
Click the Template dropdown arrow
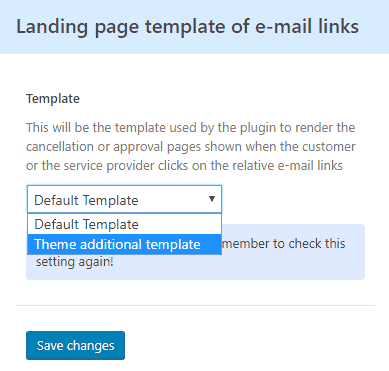point(211,199)
